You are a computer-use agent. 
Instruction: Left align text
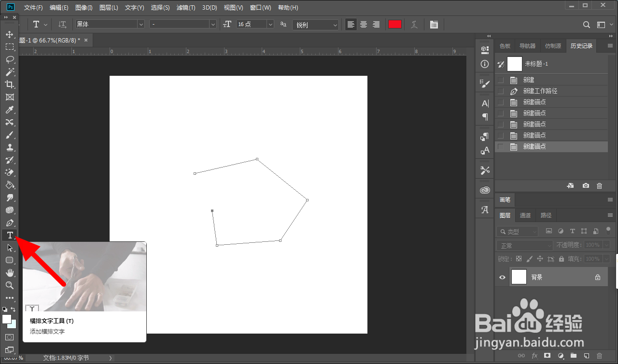pos(351,25)
